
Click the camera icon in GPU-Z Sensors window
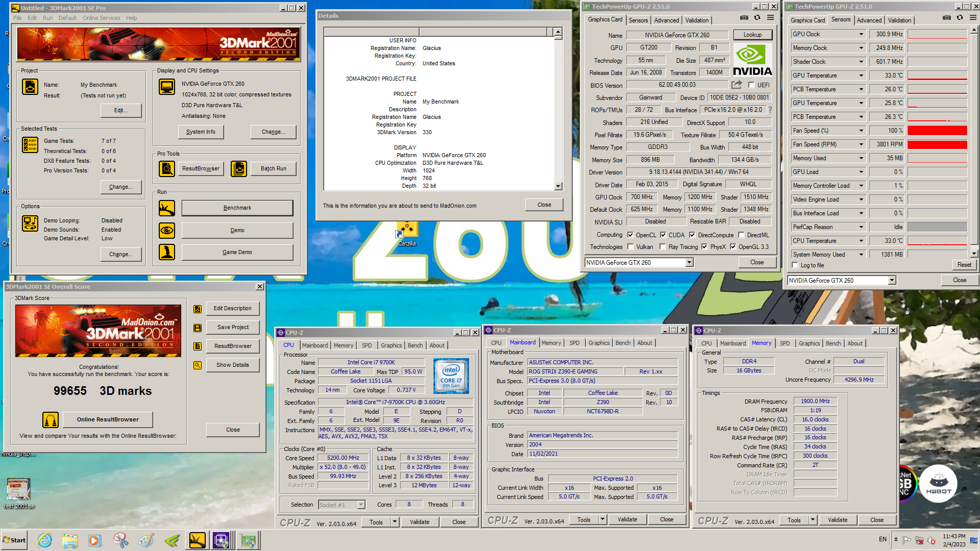point(947,18)
